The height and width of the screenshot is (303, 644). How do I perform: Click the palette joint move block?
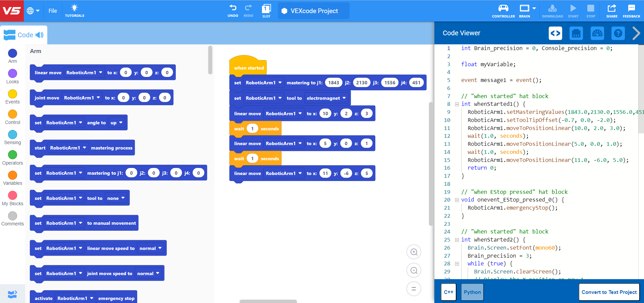101,98
